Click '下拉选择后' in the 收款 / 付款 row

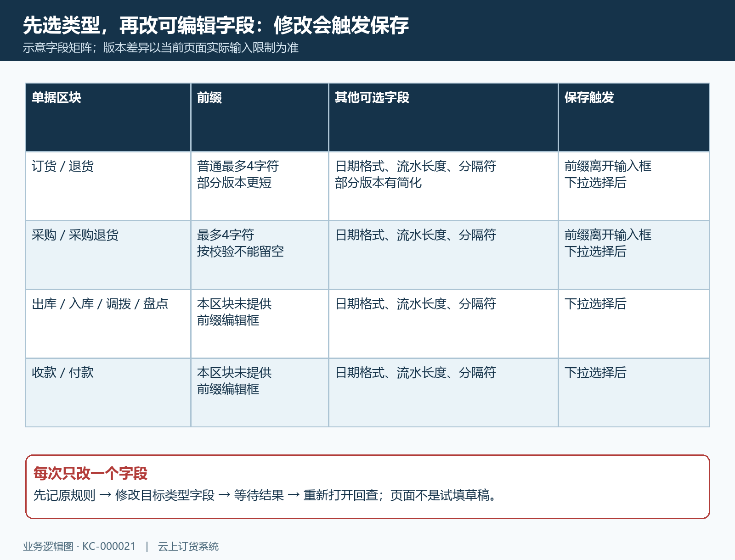(x=595, y=373)
